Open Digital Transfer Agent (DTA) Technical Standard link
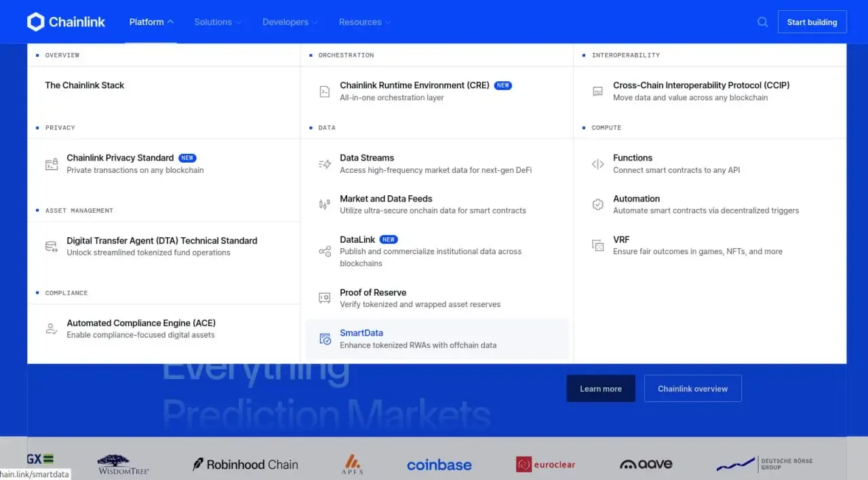This screenshot has height=480, width=868. tap(162, 241)
